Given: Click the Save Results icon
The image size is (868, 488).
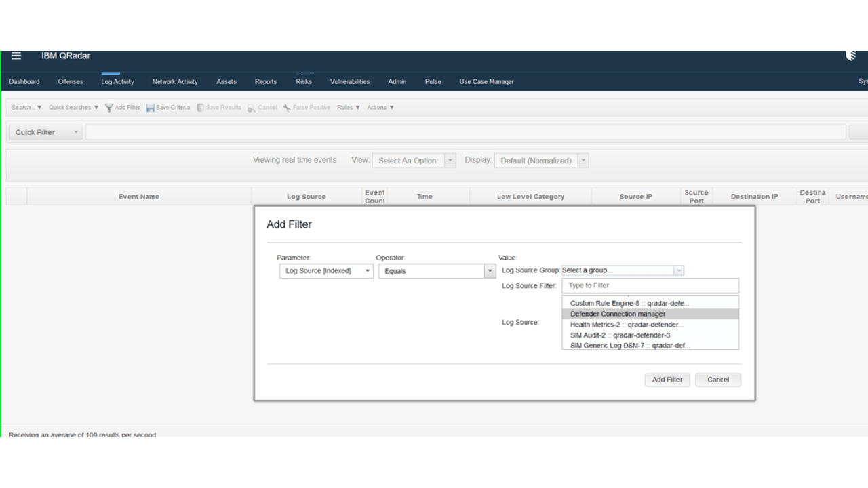Looking at the screenshot, I should pyautogui.click(x=201, y=107).
